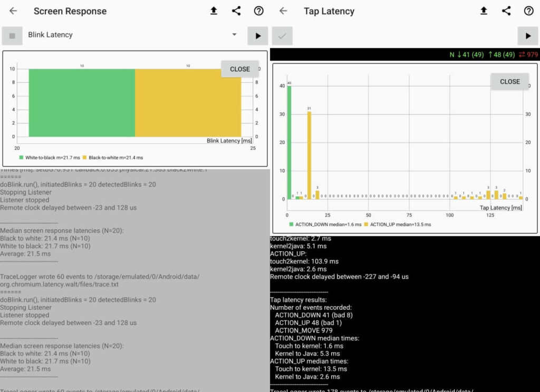Go back from the Tap Latency screen

point(283,11)
